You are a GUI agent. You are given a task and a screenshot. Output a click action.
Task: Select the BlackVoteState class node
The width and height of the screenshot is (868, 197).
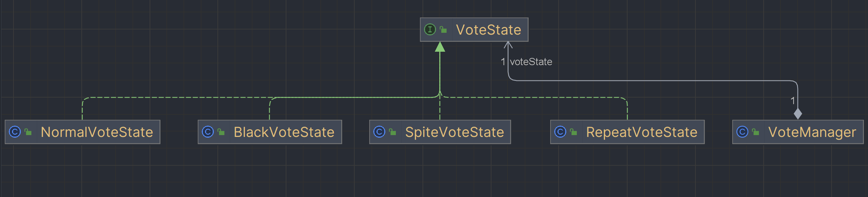[270, 132]
